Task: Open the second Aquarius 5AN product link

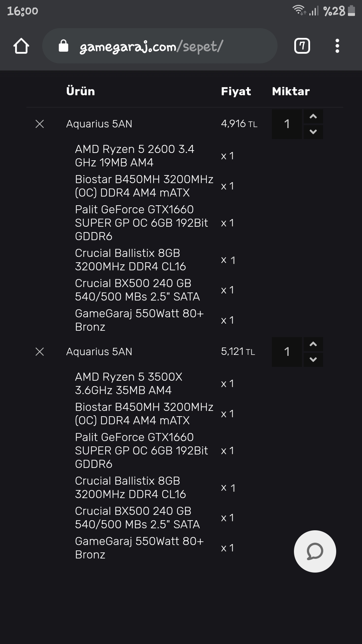Action: point(99,352)
